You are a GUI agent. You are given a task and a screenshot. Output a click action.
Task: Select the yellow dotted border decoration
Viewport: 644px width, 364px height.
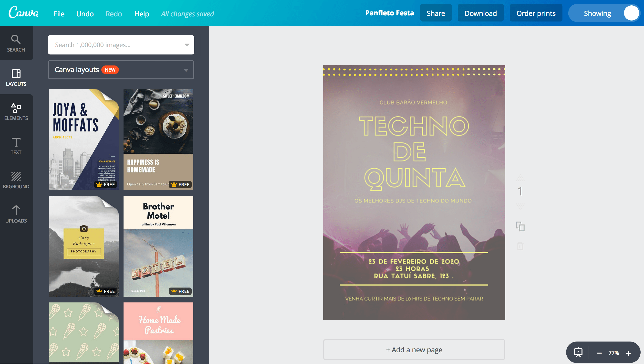pyautogui.click(x=414, y=72)
